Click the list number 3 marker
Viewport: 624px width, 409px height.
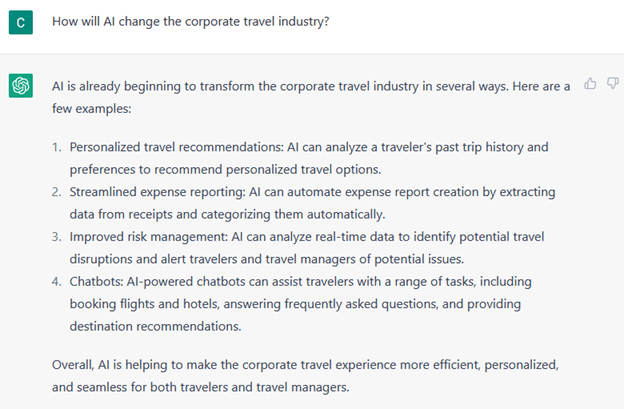tap(56, 235)
